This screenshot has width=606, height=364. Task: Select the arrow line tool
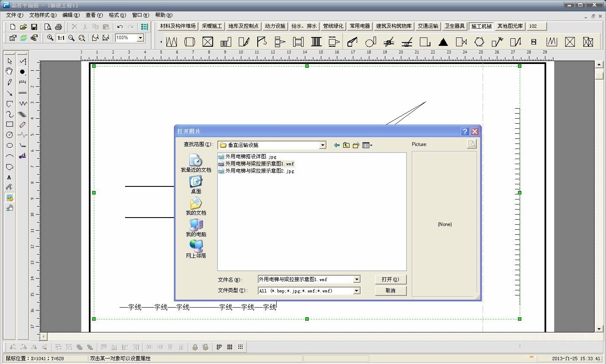(10, 93)
